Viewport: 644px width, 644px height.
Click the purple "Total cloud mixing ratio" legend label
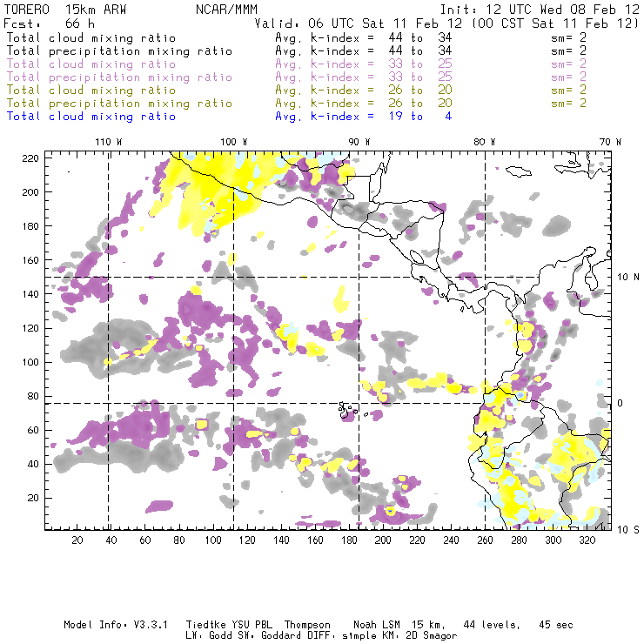[91, 64]
